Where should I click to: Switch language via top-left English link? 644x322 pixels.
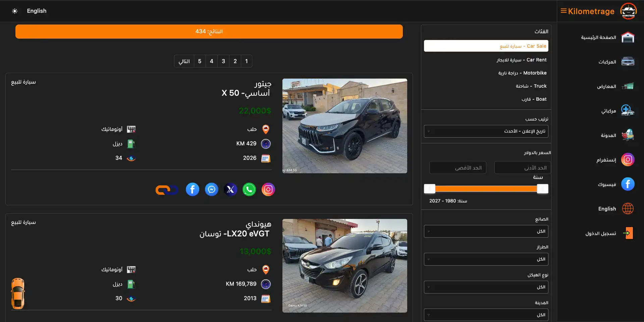(x=37, y=11)
